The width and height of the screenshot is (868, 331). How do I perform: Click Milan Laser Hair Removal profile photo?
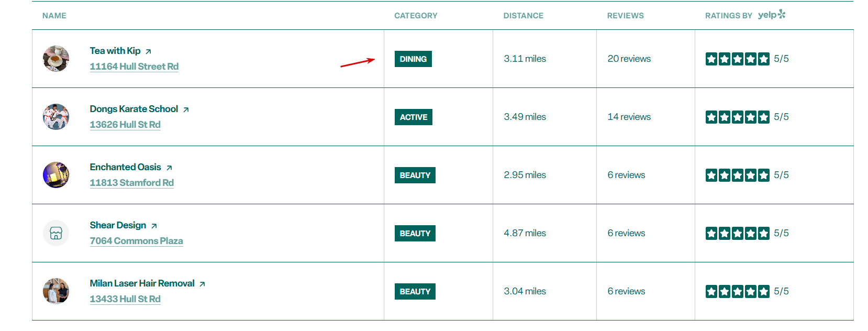pyautogui.click(x=56, y=291)
